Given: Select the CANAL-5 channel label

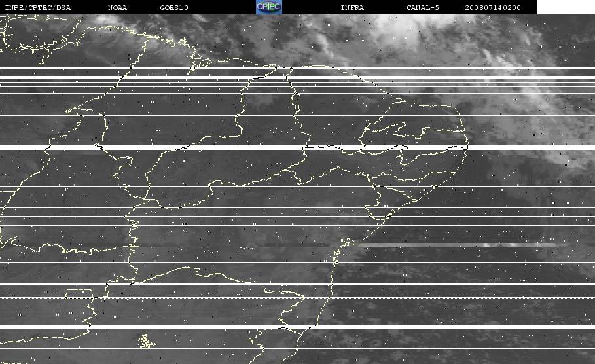Looking at the screenshot, I should click(422, 7).
